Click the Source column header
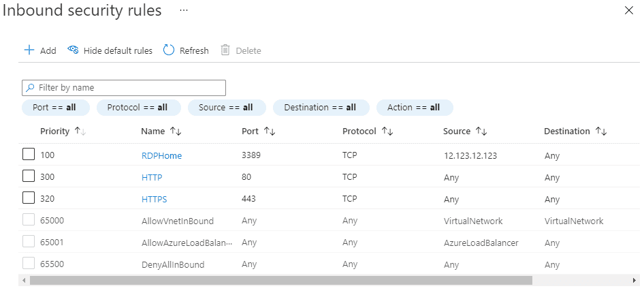The height and width of the screenshot is (295, 644). point(457,131)
